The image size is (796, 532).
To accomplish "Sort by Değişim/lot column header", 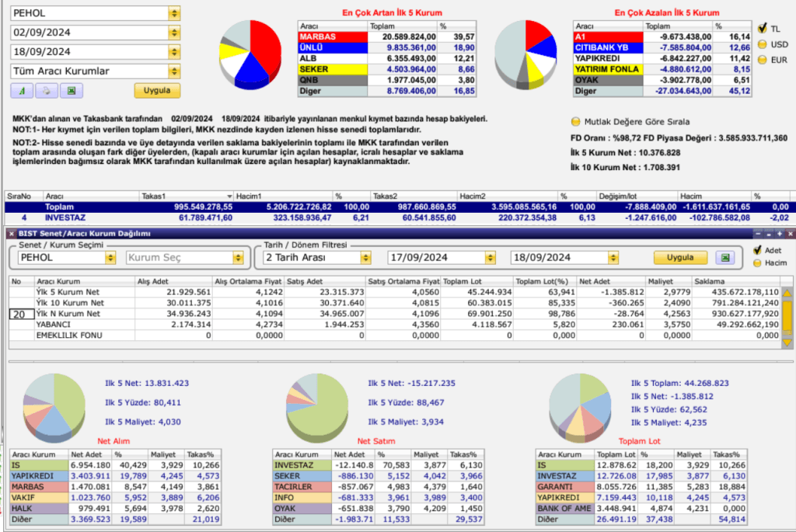I will [x=637, y=196].
